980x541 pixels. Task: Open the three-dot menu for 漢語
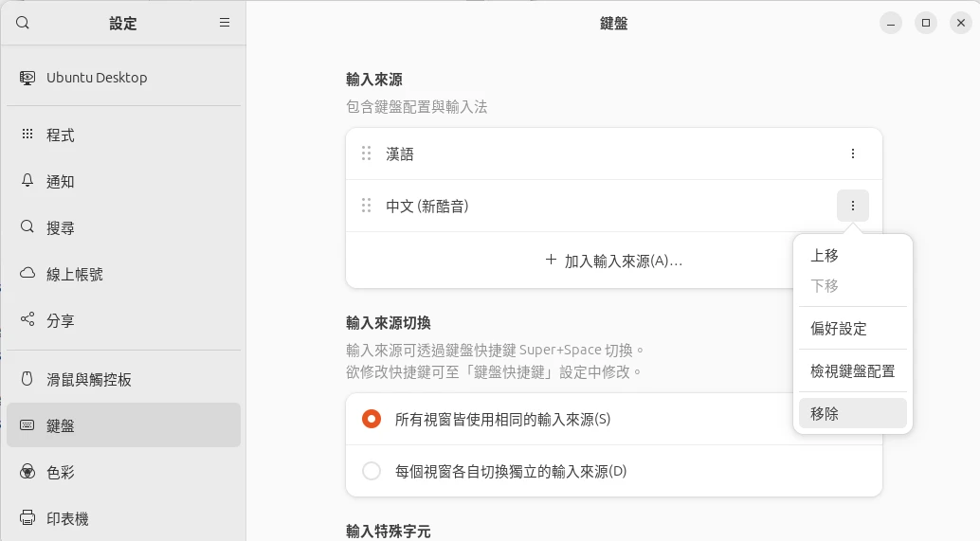pyautogui.click(x=852, y=153)
